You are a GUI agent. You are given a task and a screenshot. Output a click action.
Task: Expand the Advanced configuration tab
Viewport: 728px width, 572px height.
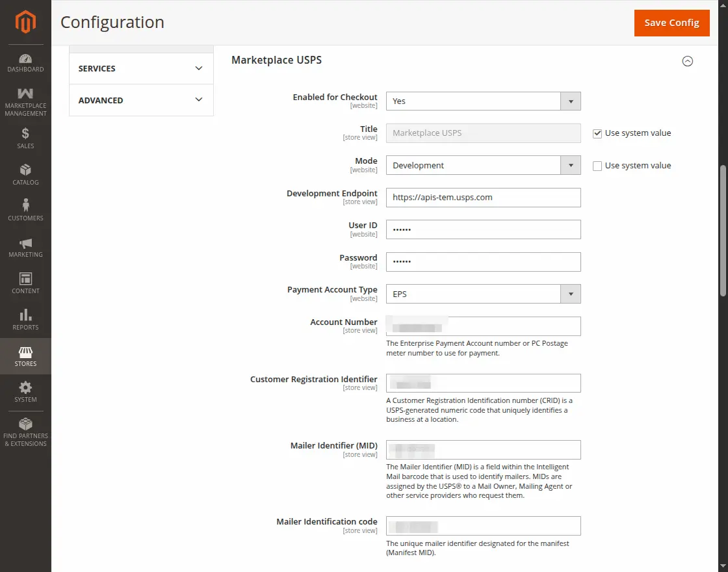point(141,100)
